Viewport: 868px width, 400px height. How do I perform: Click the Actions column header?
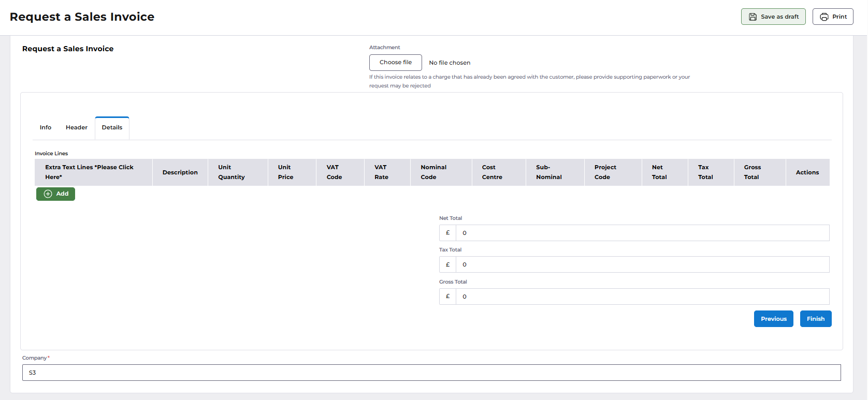[x=807, y=172]
